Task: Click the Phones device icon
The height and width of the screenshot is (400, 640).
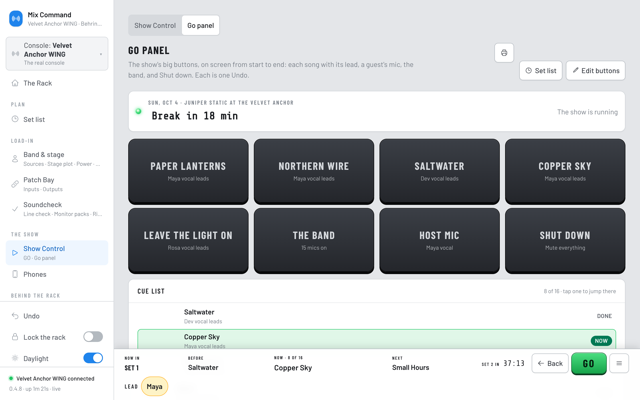Action: [x=15, y=274]
